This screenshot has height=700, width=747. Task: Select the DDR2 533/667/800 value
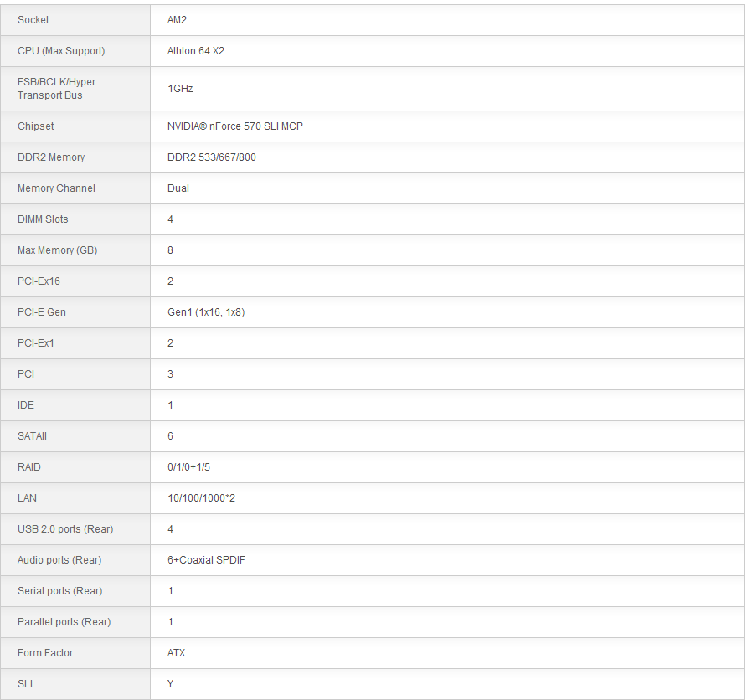point(212,157)
